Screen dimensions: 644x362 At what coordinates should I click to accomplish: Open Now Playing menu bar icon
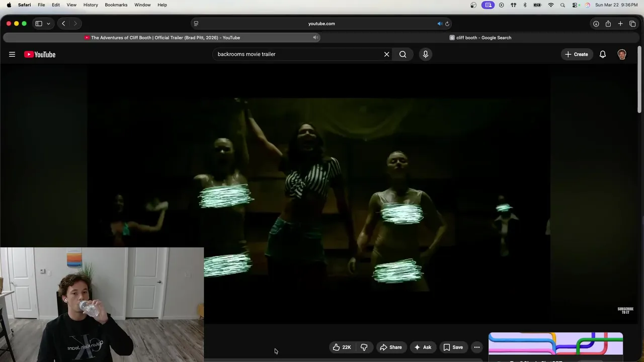tap(501, 5)
